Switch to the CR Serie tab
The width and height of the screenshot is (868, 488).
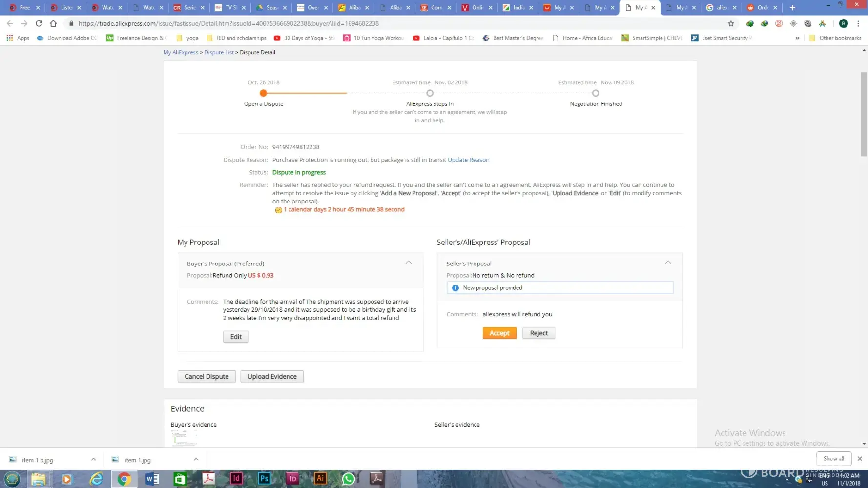[x=189, y=7]
